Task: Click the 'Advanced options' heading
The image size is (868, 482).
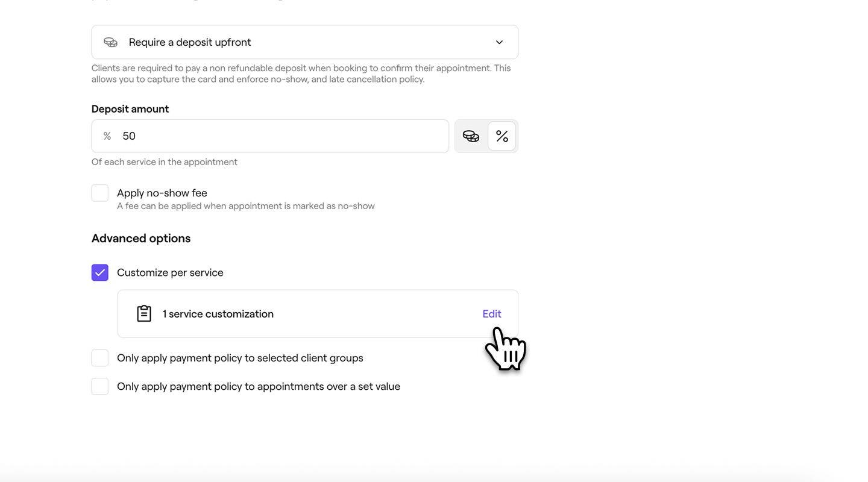Action: click(141, 239)
